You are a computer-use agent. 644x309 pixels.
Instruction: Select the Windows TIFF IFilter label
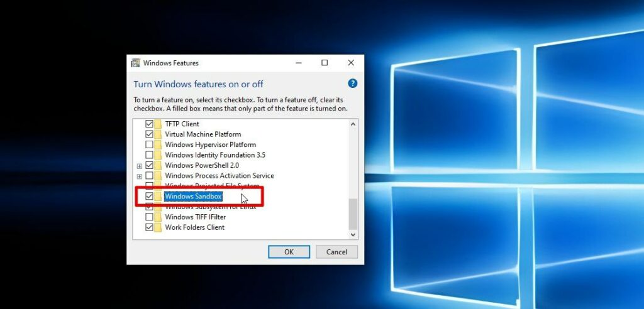(196, 217)
